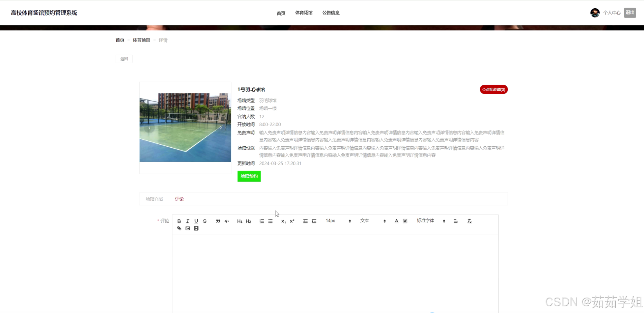Toggle bold formatting in comment editor
Screen dimensions: 644x313
click(x=179, y=221)
